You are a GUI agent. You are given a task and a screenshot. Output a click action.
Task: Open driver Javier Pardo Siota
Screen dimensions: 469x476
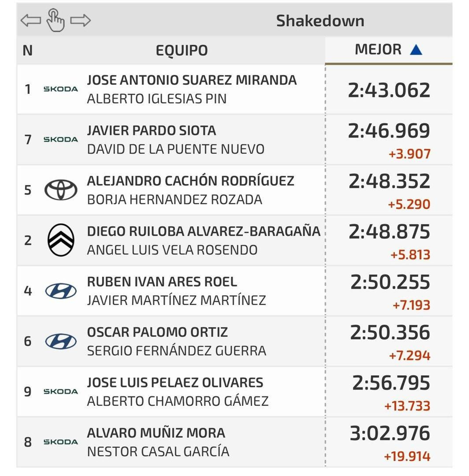(x=152, y=130)
